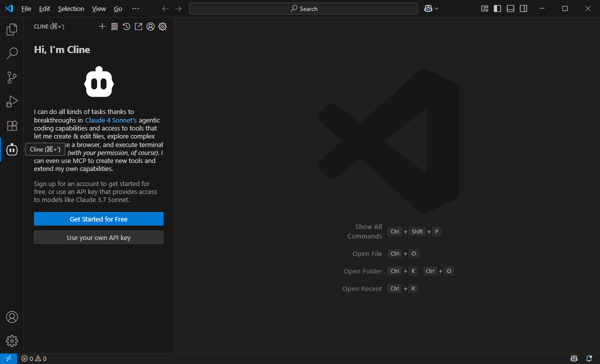Click the 'K' key cap
The height and width of the screenshot is (364, 600).
[x=413, y=271]
